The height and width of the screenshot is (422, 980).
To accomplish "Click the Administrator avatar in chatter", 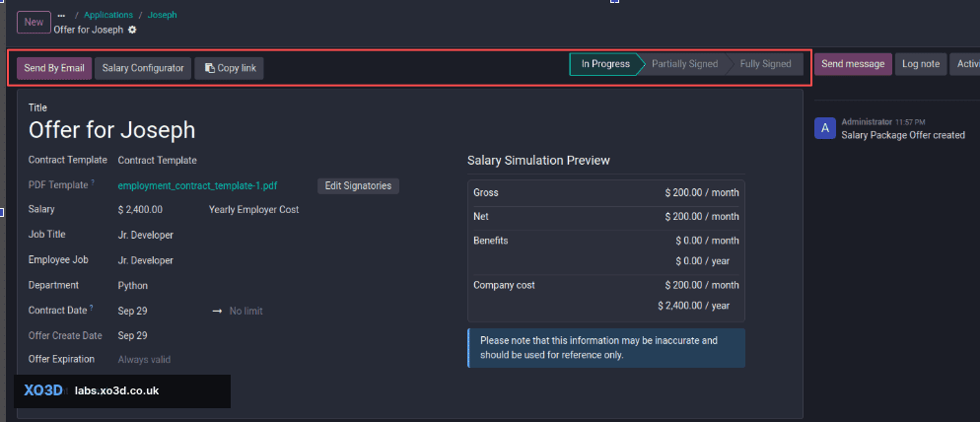I will tap(825, 128).
